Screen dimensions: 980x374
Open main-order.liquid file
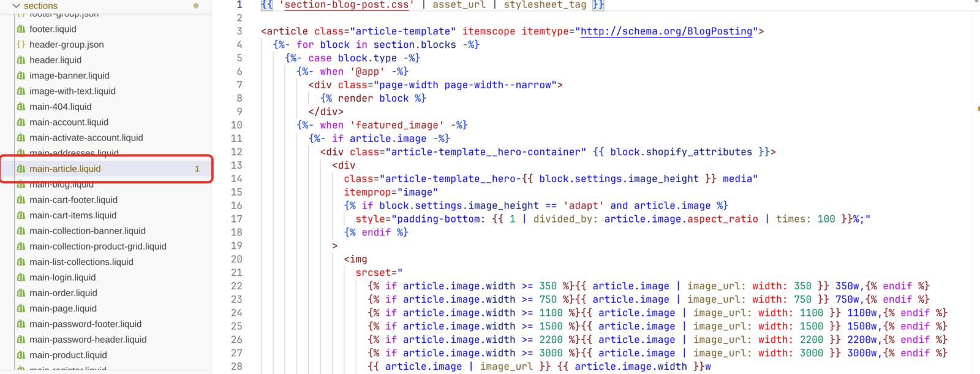[63, 293]
